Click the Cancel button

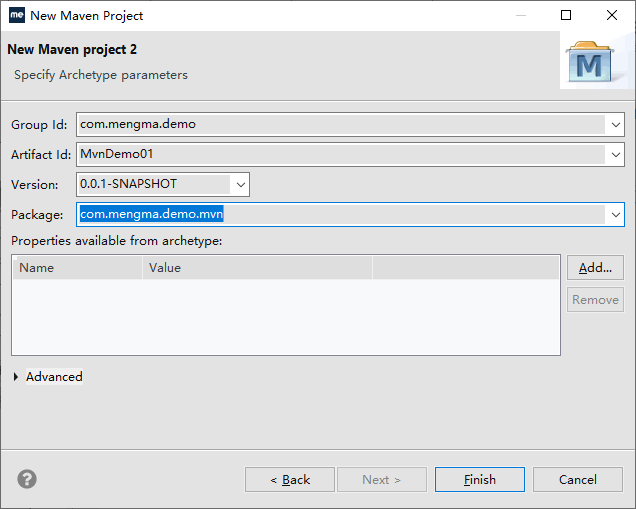coord(578,479)
